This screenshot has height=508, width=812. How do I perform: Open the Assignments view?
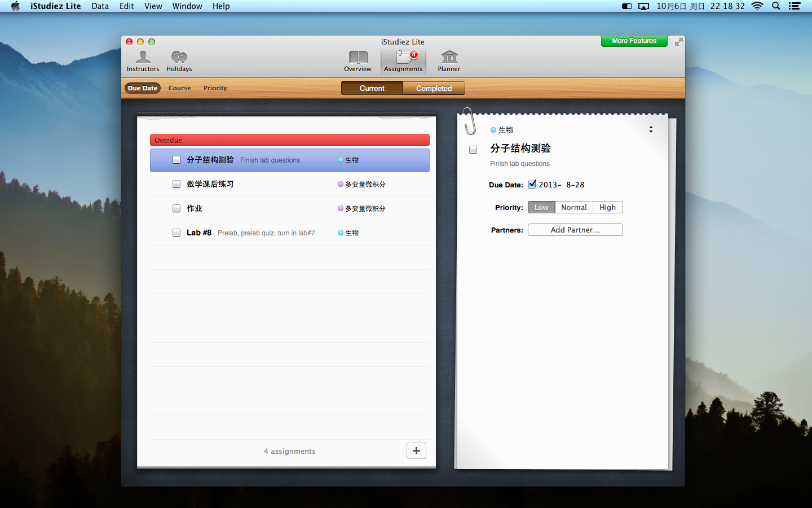tap(403, 62)
